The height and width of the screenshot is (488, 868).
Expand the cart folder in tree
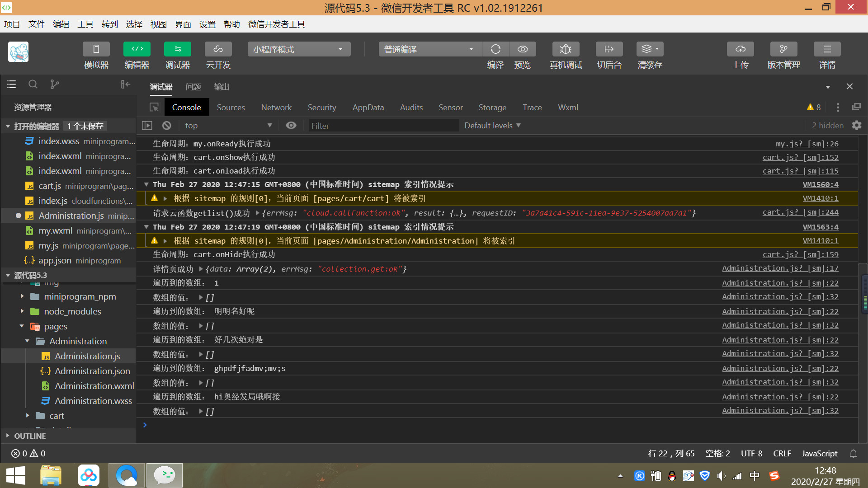[57, 416]
